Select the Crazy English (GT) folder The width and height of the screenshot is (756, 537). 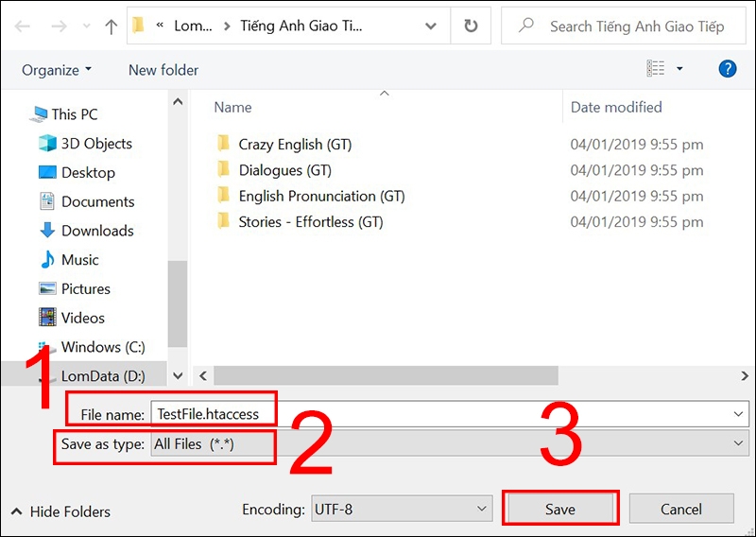[295, 145]
